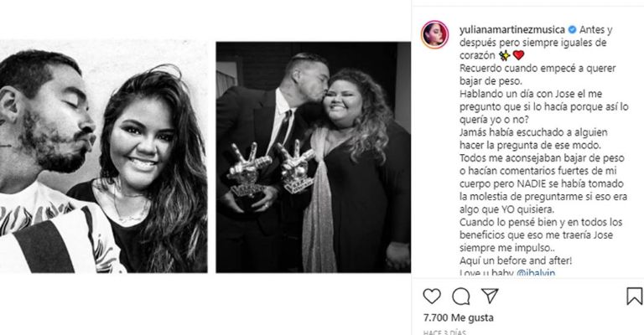Open the @jbalvin mention link
Viewport: 644px width, 335px height.
(535, 273)
